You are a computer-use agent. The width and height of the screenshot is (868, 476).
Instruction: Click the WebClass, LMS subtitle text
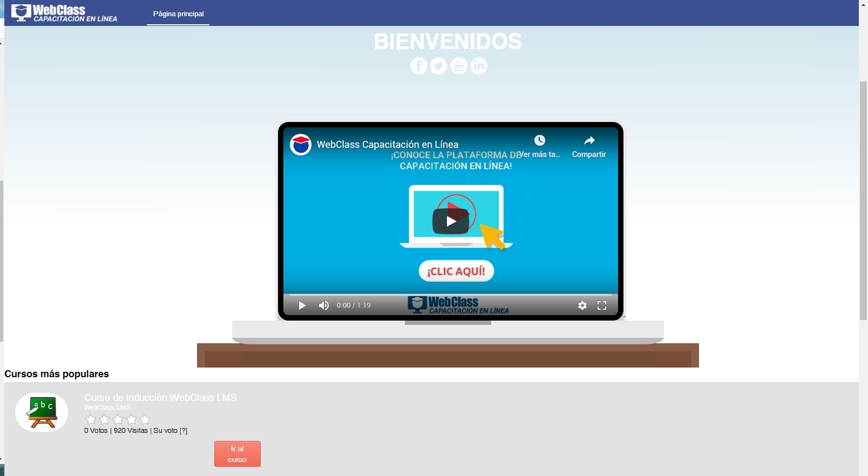pyautogui.click(x=107, y=407)
